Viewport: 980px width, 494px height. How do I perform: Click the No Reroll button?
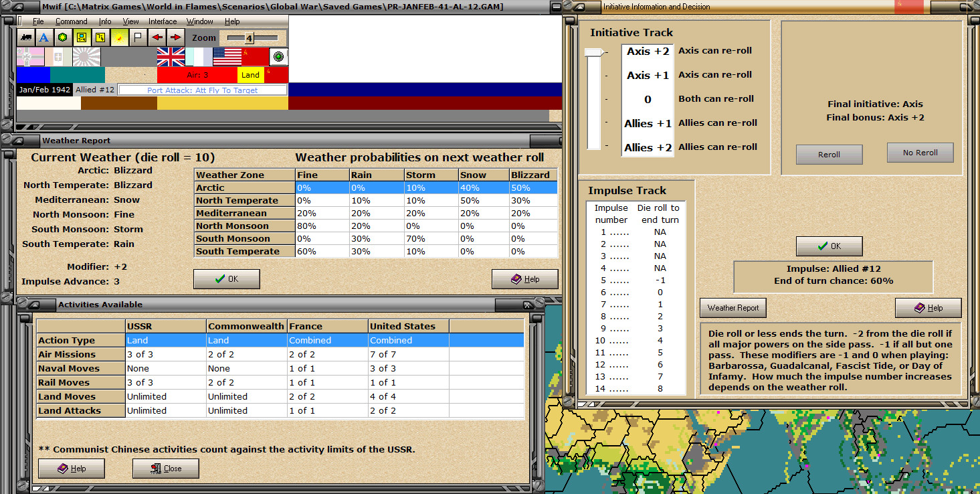(920, 153)
